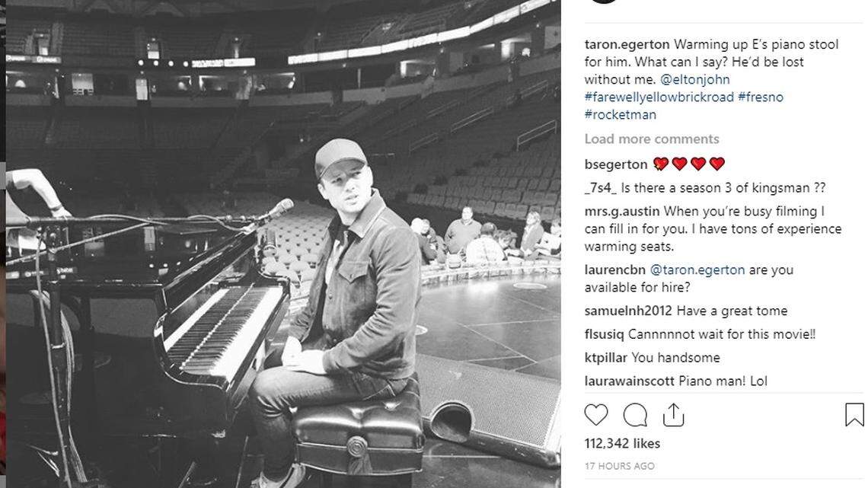Open samuelnh2012 commenter profile

628,311
